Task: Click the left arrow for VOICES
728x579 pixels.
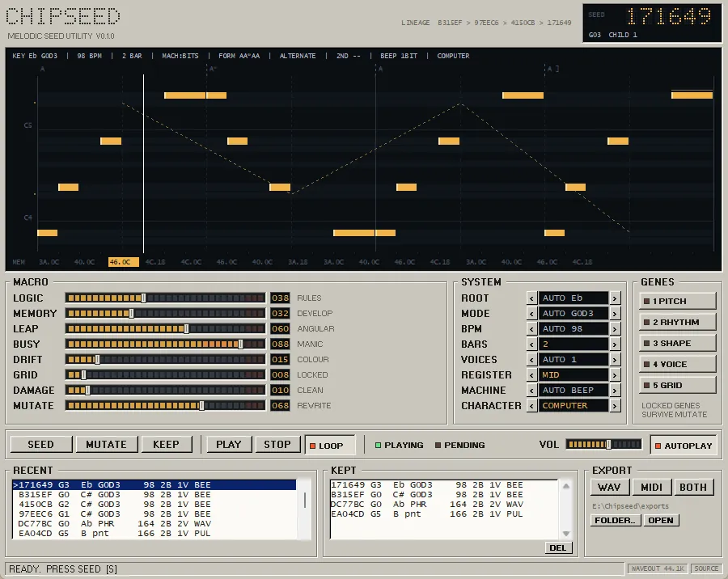Action: pos(531,359)
